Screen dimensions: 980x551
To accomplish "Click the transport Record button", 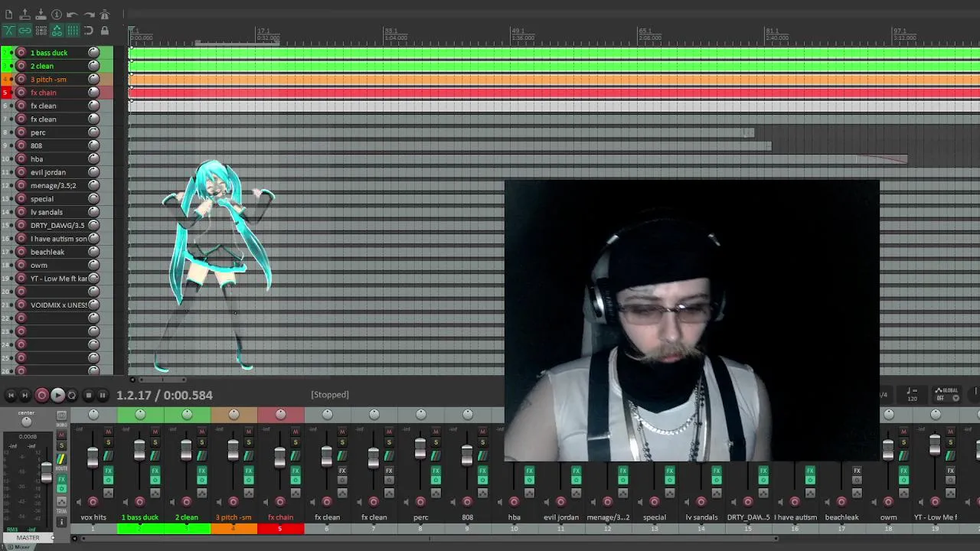I will (x=42, y=395).
